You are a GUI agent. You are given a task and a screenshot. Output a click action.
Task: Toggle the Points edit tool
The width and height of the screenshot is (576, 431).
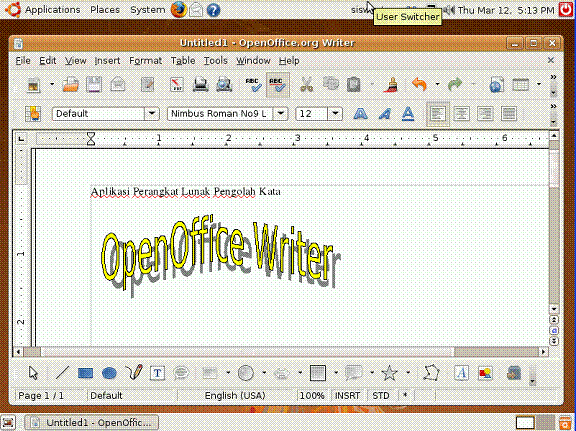[x=431, y=373]
